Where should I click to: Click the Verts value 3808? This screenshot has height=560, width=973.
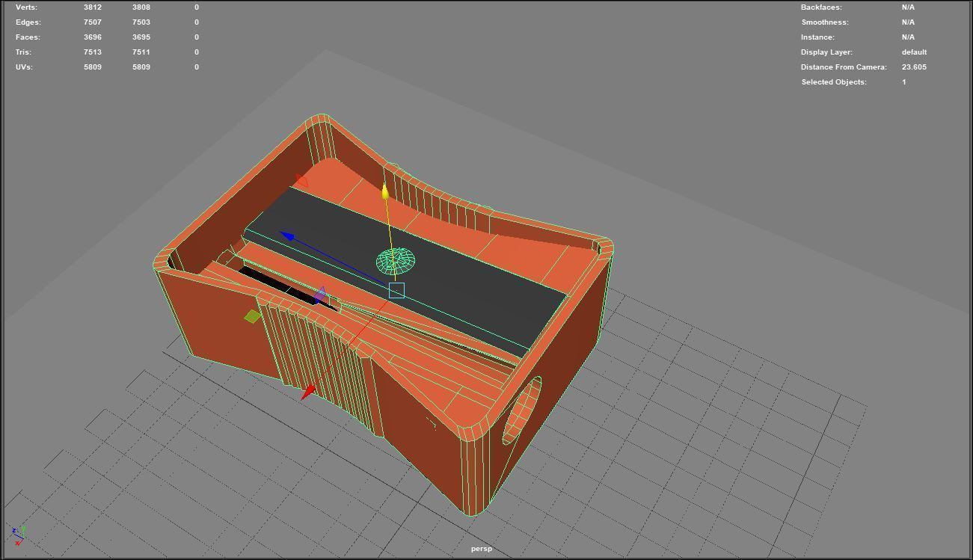[x=141, y=7]
